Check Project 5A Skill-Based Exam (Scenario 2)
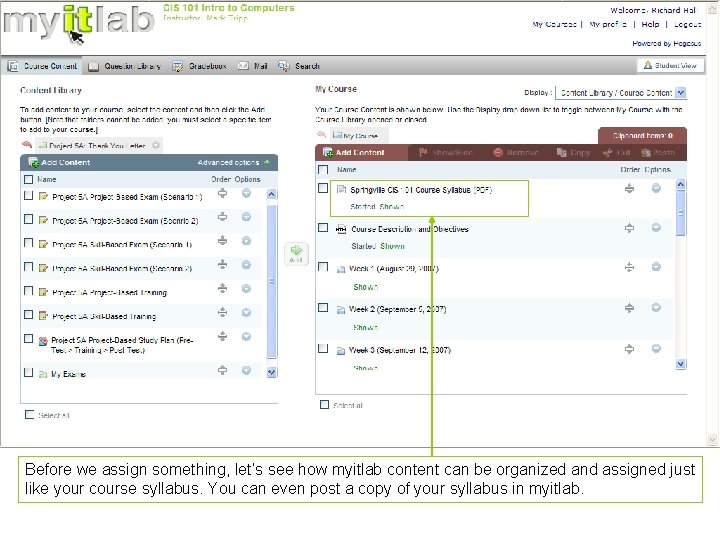 tap(28, 267)
